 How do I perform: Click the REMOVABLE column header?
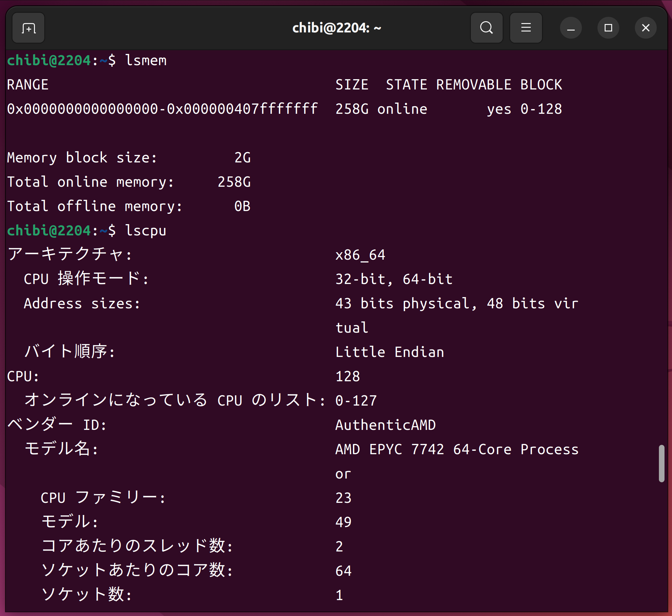(x=474, y=85)
